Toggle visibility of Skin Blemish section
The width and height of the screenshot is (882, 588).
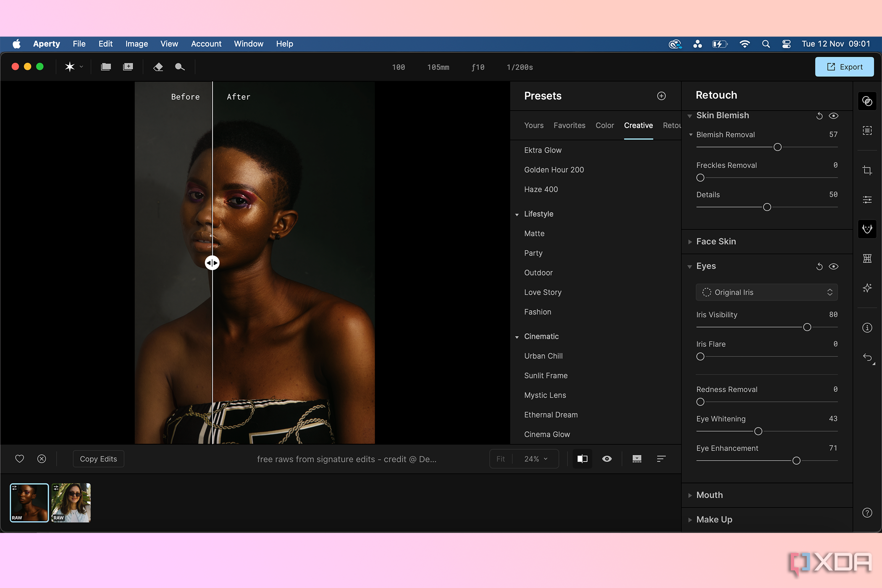832,115
